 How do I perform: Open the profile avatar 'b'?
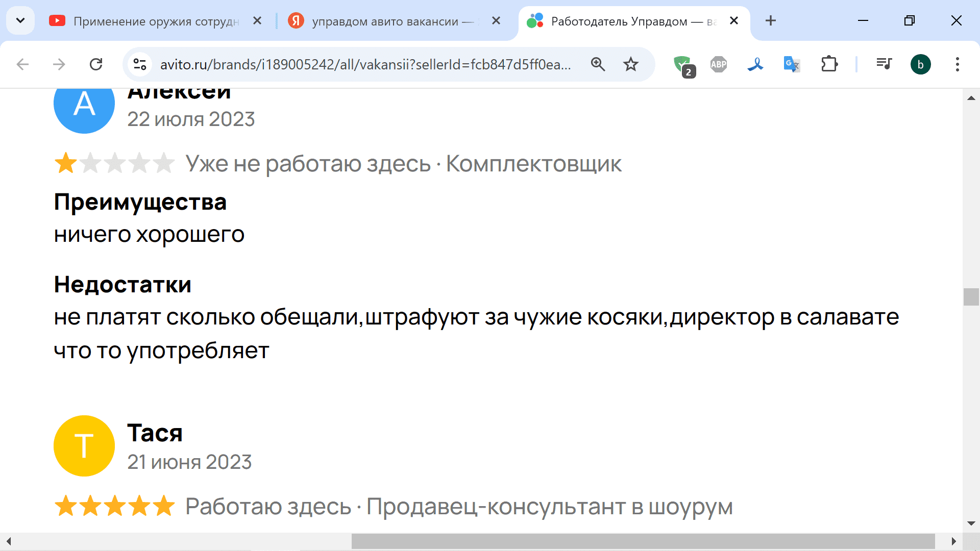[x=920, y=64]
